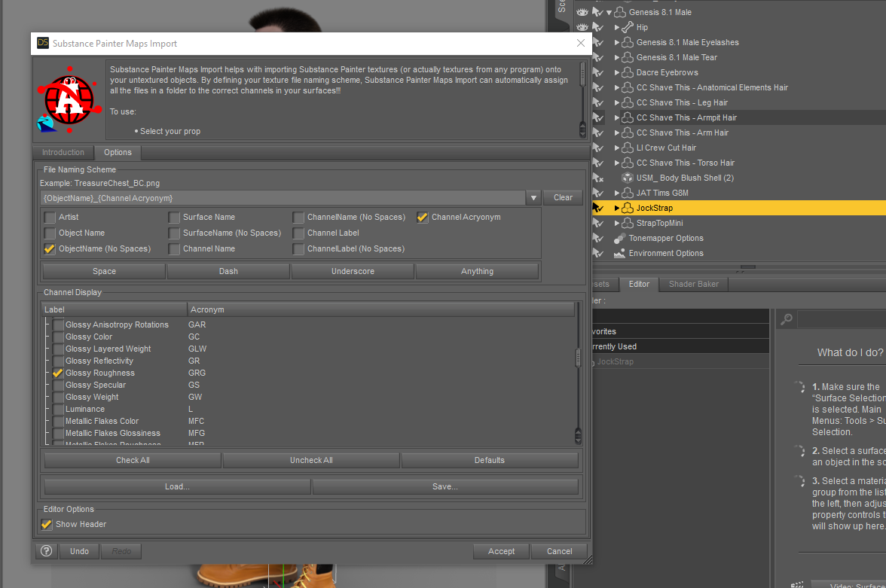Screen dimensions: 886x588
Task: Toggle selectability arrow for JockStrap row
Action: (598, 208)
